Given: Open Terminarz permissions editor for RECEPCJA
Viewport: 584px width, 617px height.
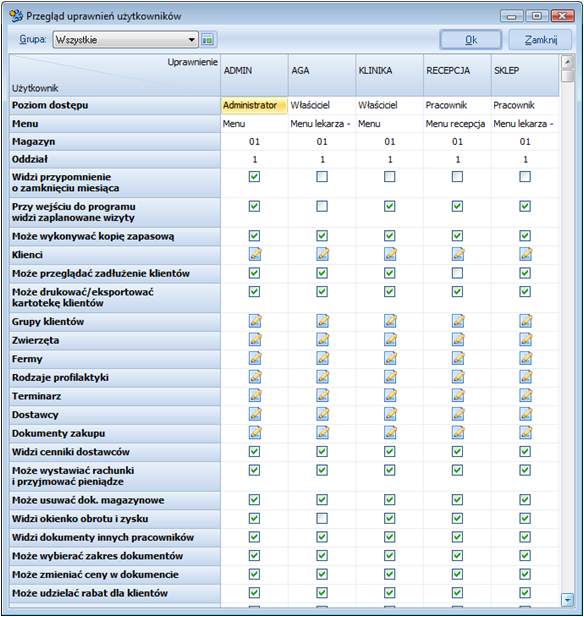Looking at the screenshot, I should [458, 395].
